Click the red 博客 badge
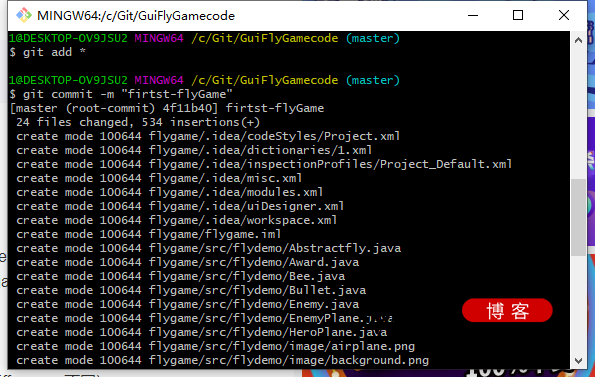 (507, 311)
